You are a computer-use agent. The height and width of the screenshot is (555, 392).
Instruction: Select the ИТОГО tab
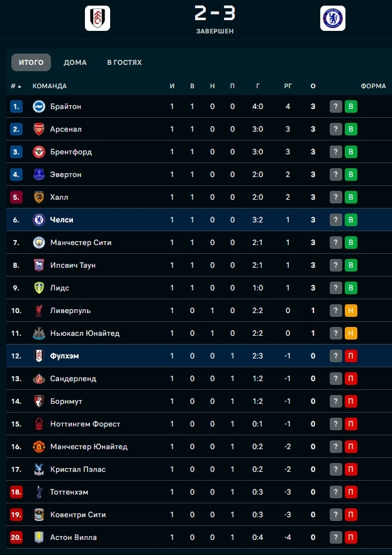(x=31, y=62)
